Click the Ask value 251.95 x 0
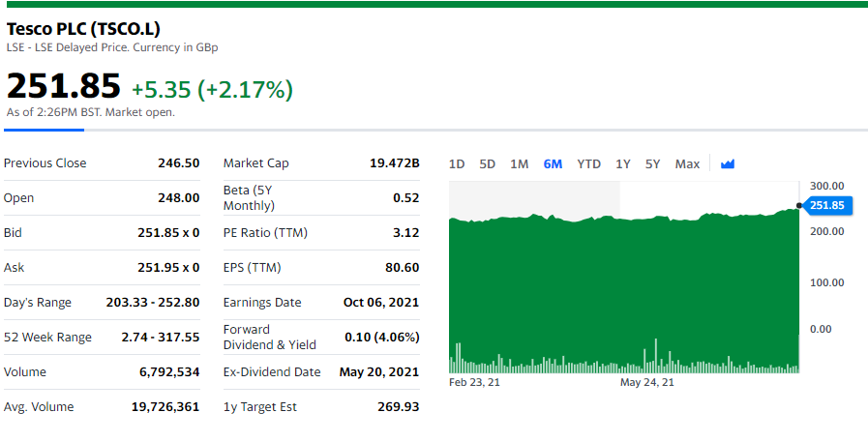This screenshot has height=442, width=868. pyautogui.click(x=168, y=268)
